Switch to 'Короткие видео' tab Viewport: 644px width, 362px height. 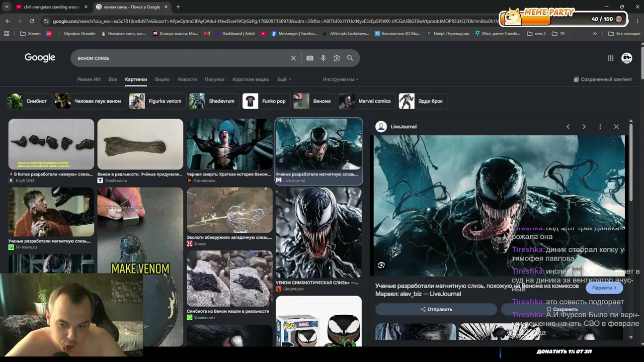[251, 79]
